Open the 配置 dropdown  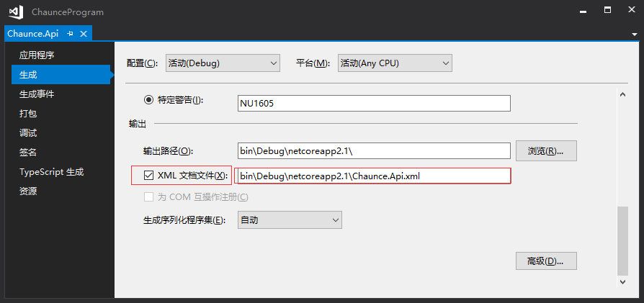point(223,63)
